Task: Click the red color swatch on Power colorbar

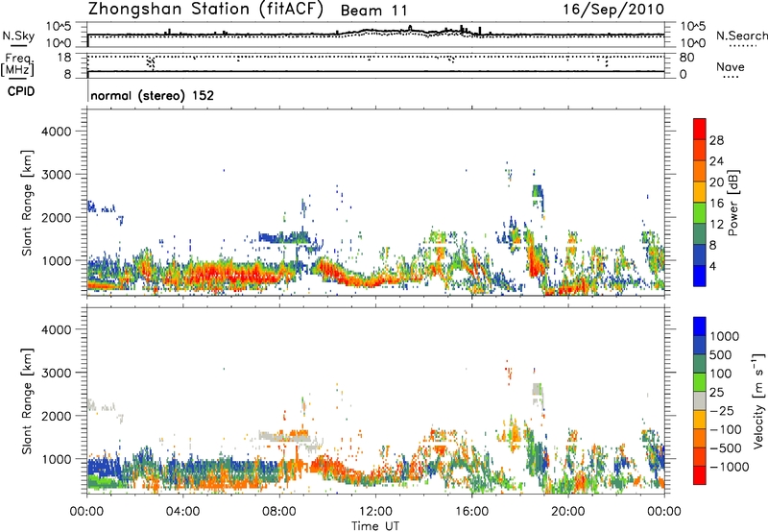Action: 700,129
